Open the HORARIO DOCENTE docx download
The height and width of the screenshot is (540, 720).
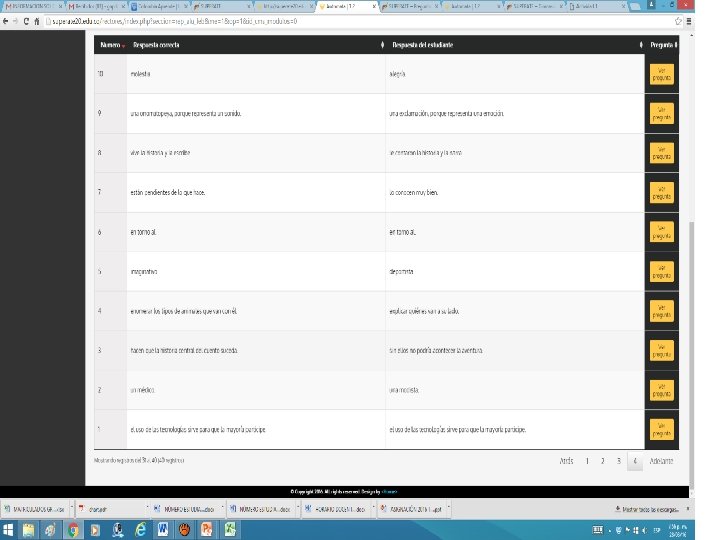coord(336,509)
